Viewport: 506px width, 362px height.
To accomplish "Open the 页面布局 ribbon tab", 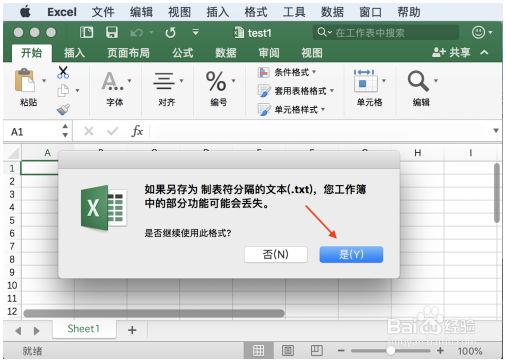I will [x=128, y=53].
